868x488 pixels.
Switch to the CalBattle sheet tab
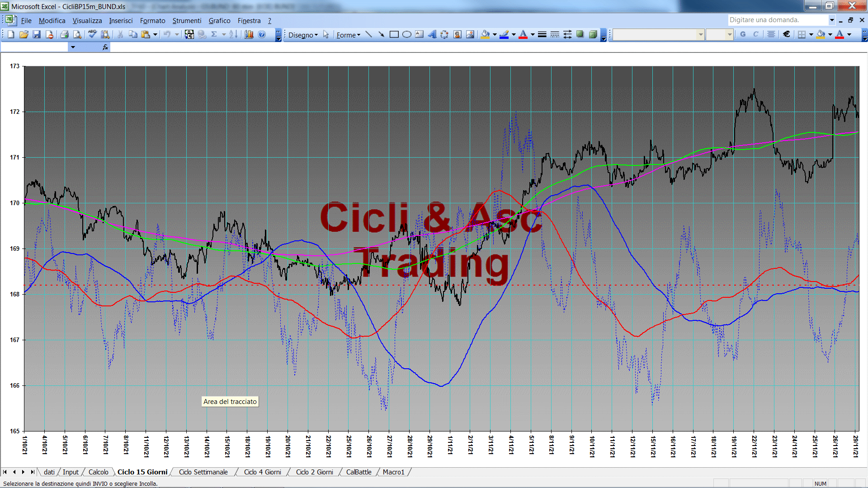click(359, 472)
